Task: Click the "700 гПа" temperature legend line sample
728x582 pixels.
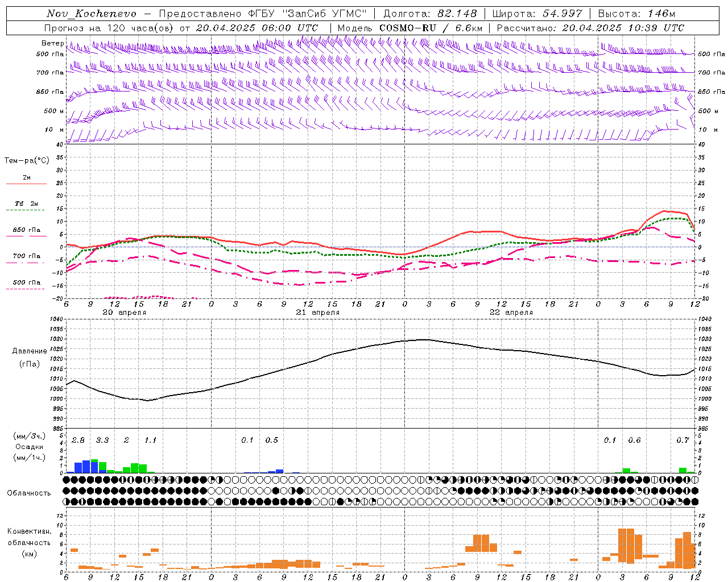Action: 25,263
